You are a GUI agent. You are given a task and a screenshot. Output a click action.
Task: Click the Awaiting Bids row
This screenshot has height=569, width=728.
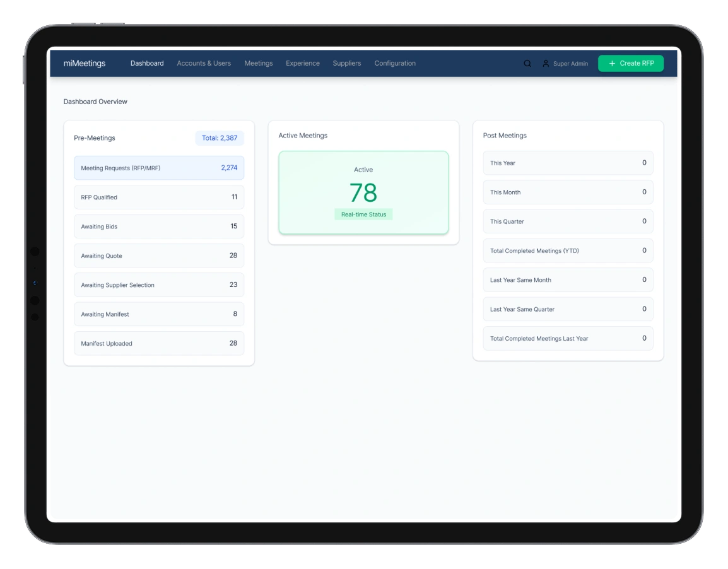159,226
